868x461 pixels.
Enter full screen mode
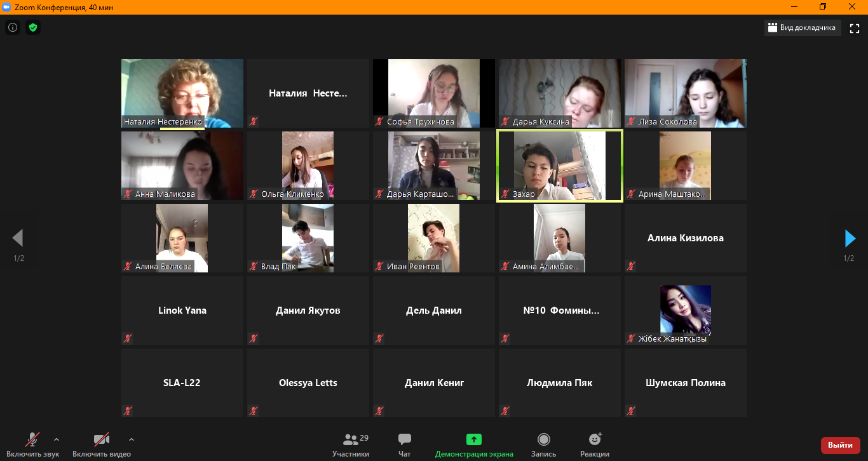tap(855, 28)
